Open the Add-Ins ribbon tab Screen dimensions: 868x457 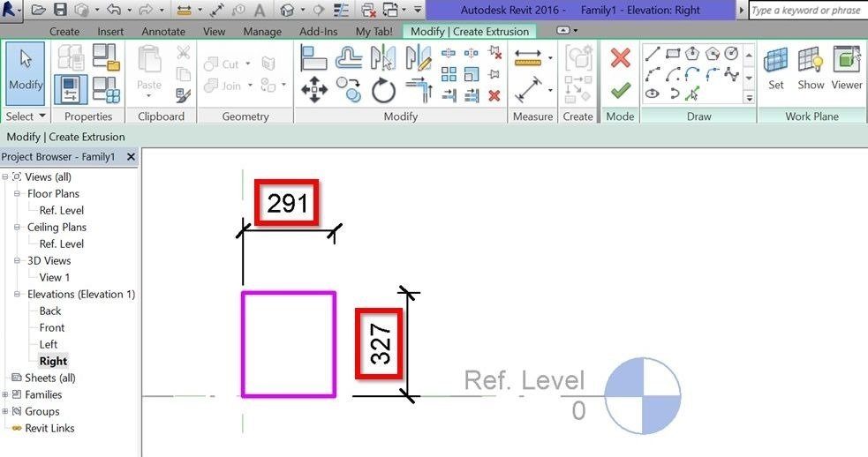pos(318,32)
